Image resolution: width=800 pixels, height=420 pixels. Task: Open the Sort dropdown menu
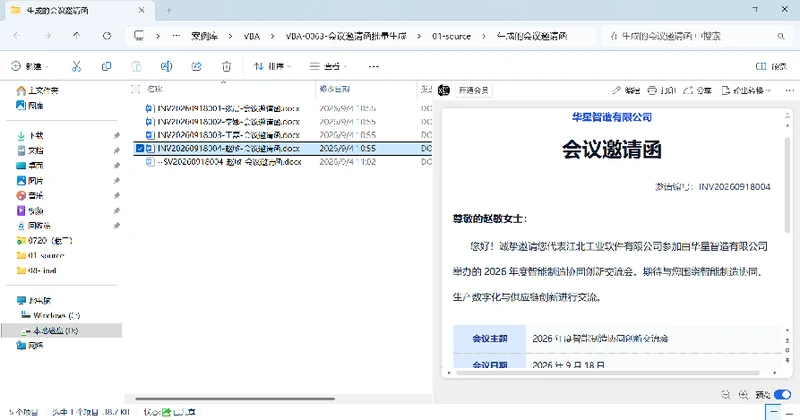[x=272, y=66]
